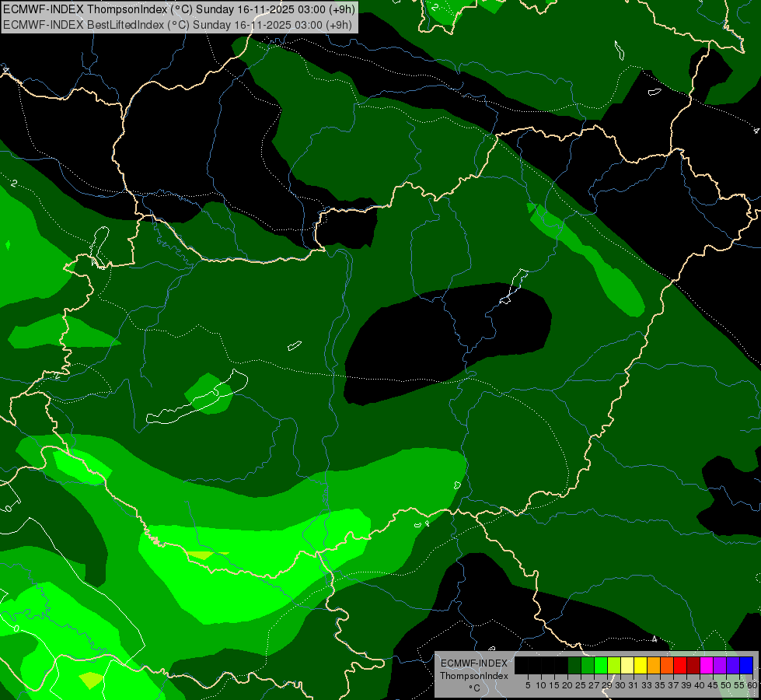
Task: Select the bright green 27–29 legend swatch
Action: [x=601, y=666]
